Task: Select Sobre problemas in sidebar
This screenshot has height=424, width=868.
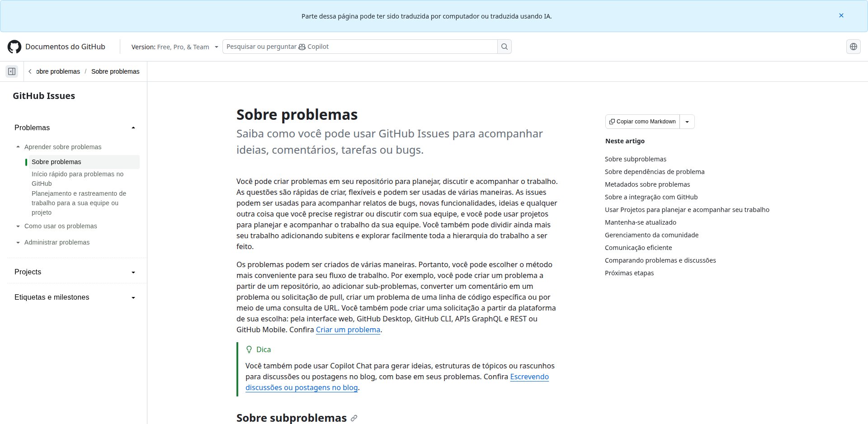Action: pos(84,162)
